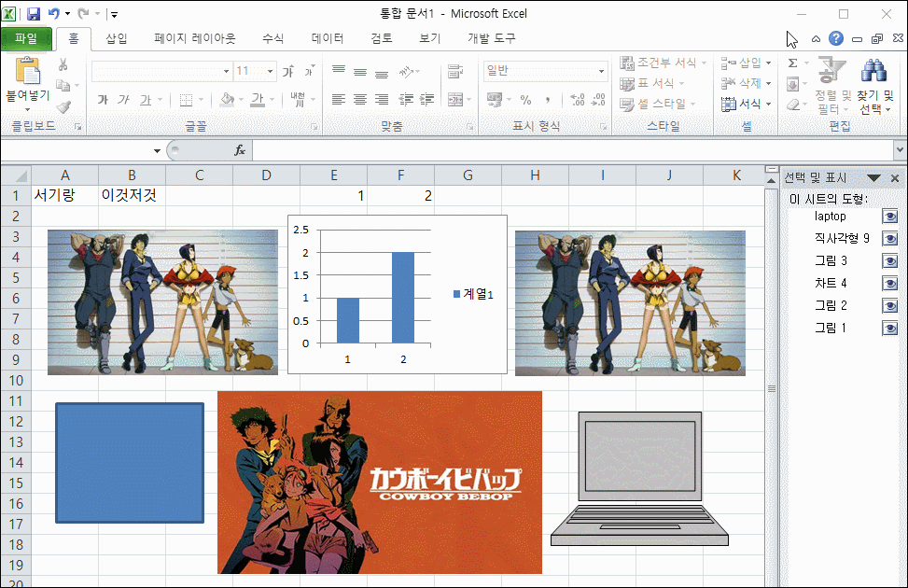Toggle italic formatting

[124, 100]
